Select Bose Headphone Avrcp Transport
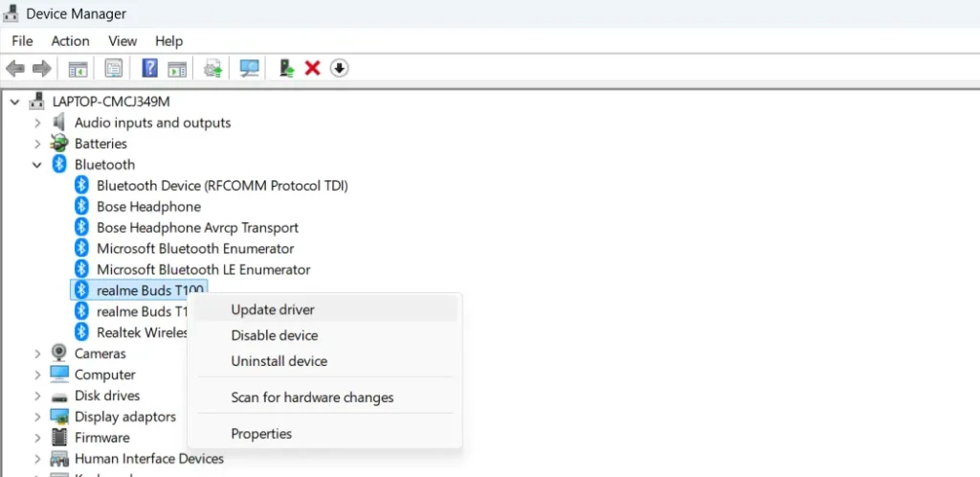Viewport: 980px width, 477px height. 197,228
